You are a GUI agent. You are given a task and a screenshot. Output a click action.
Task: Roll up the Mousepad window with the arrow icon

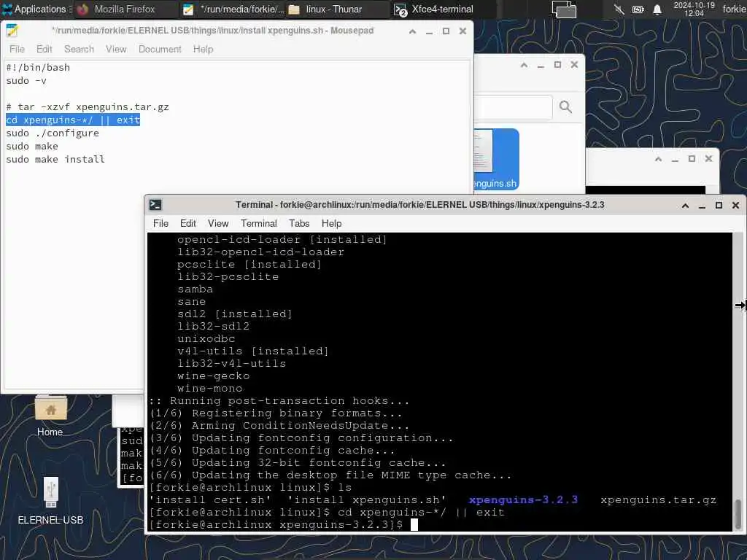tap(413, 31)
